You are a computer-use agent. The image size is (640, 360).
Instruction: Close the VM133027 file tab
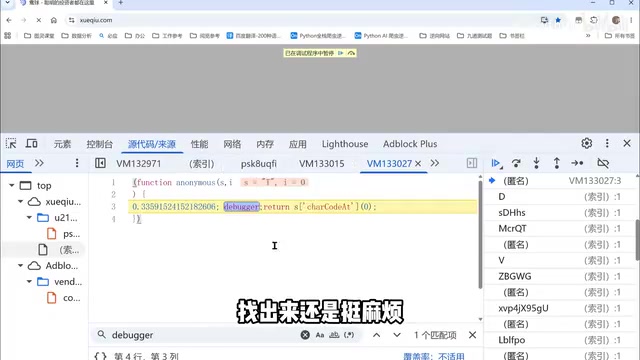point(418,164)
